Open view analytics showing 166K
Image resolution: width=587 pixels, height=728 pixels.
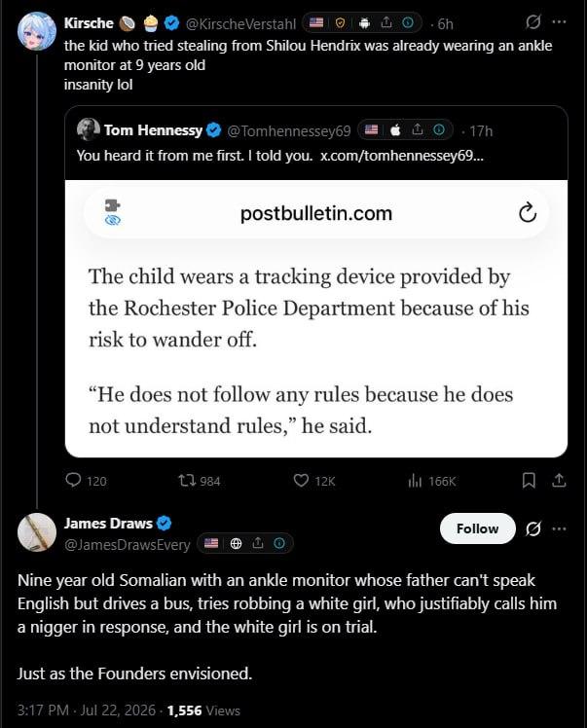point(415,481)
